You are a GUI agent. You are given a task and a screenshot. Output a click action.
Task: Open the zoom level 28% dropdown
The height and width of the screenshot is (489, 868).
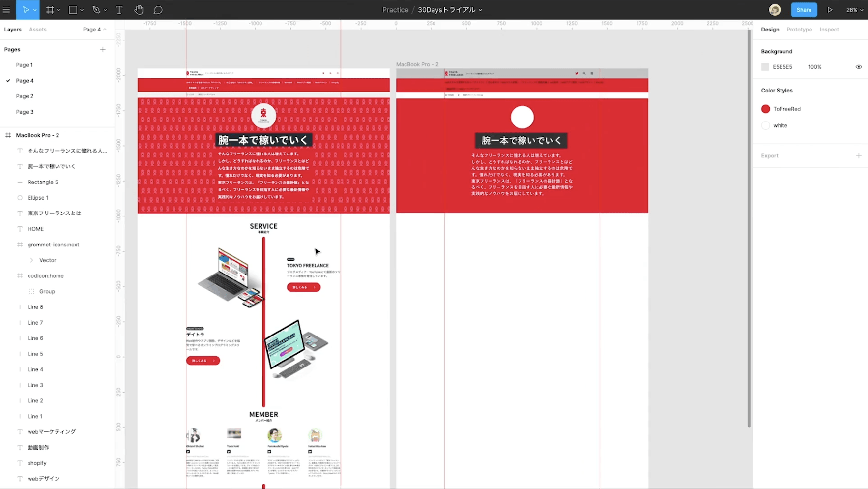tap(854, 10)
